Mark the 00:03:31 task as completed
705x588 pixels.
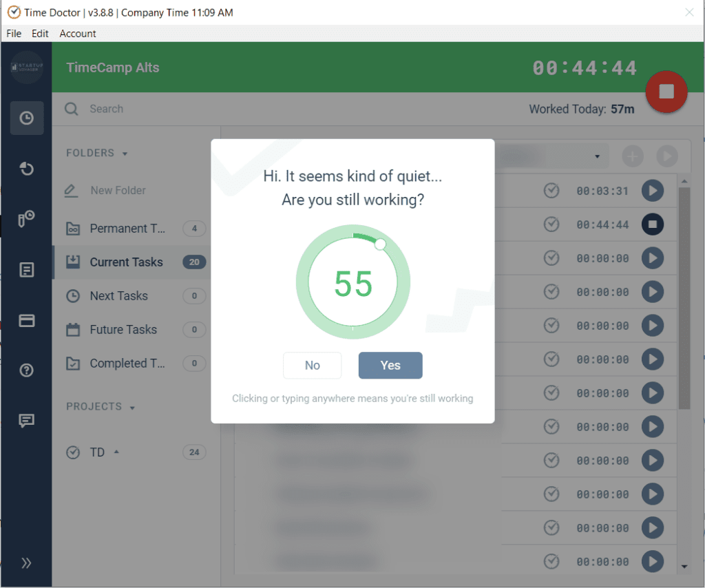551,191
